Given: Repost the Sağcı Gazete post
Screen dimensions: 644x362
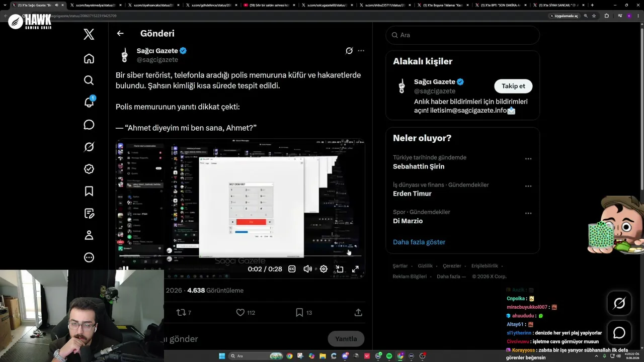Looking at the screenshot, I should (184, 313).
